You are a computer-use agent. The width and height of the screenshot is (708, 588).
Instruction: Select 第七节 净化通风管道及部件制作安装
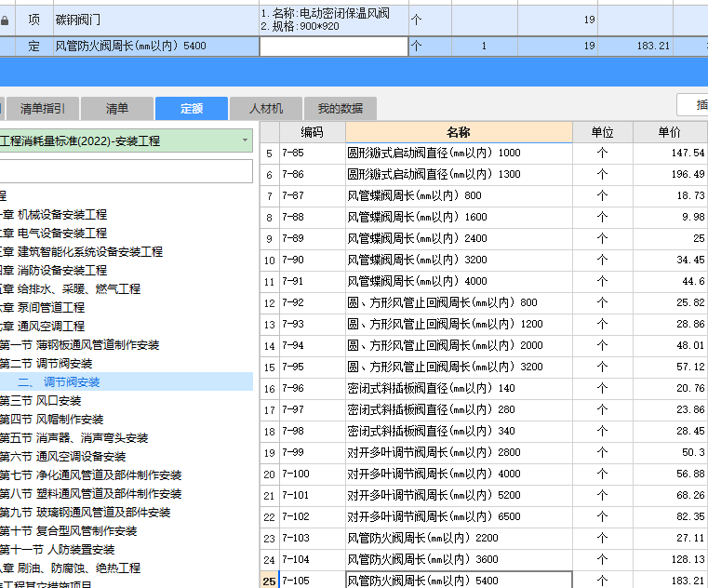point(91,475)
